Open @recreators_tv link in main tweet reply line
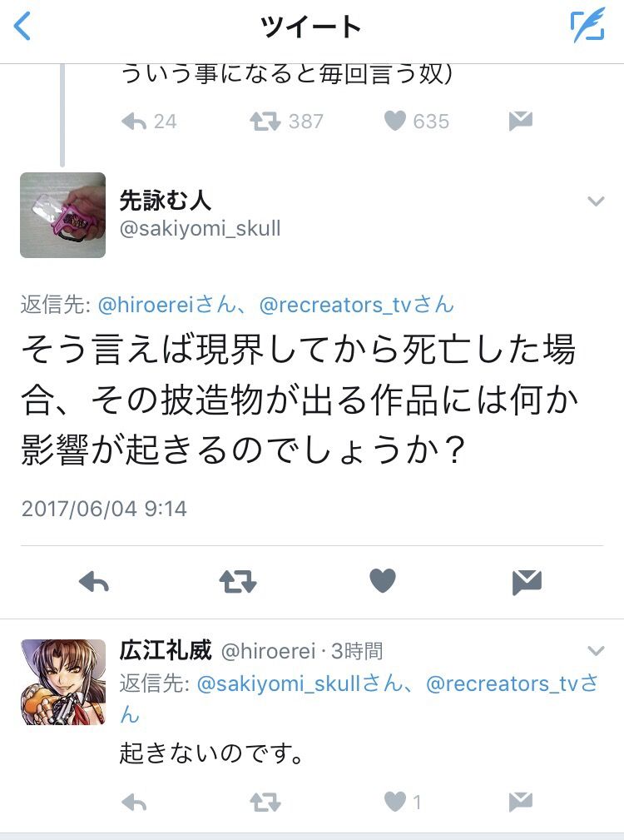 (335, 305)
